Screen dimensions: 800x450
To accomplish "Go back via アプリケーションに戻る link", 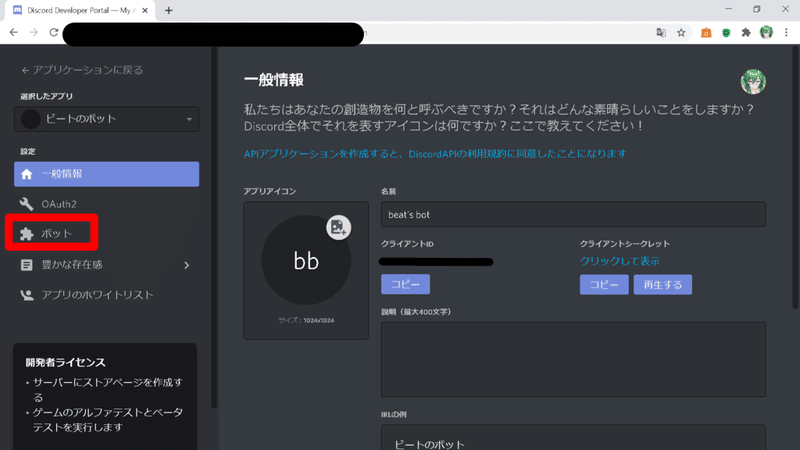I will pos(82,70).
